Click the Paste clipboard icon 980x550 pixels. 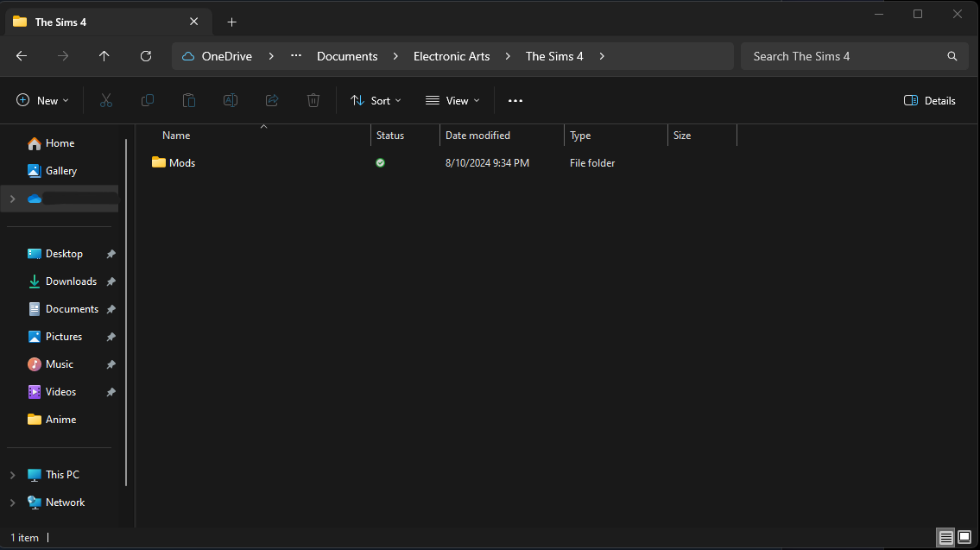point(189,101)
